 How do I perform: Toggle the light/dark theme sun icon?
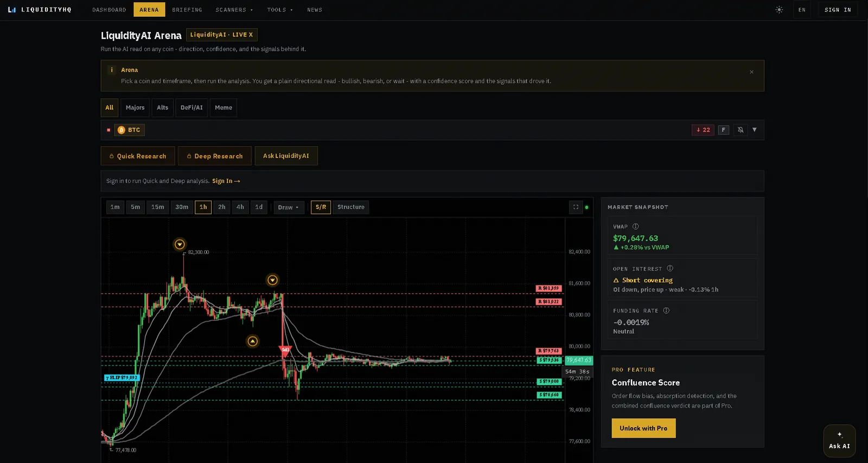[x=779, y=10]
